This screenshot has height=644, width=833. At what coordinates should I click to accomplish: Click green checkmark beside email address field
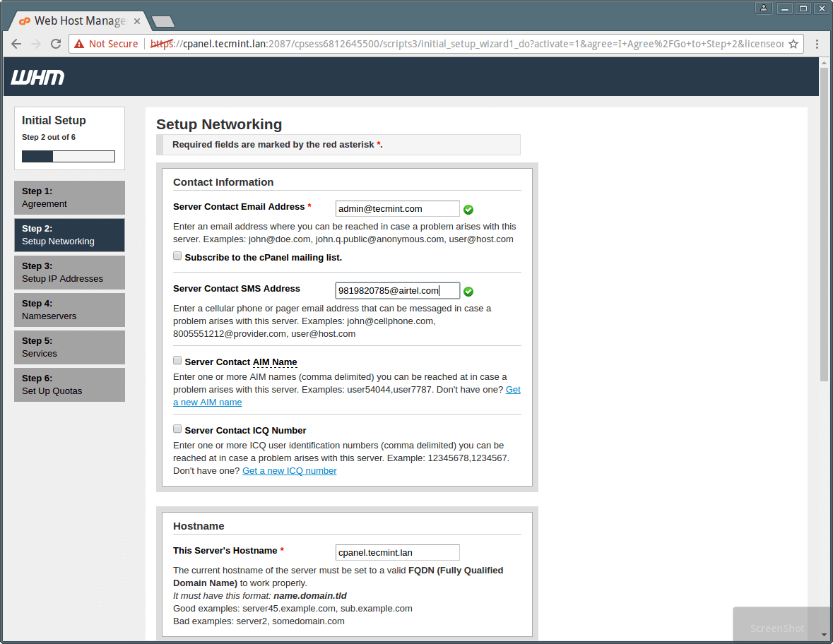(x=468, y=210)
